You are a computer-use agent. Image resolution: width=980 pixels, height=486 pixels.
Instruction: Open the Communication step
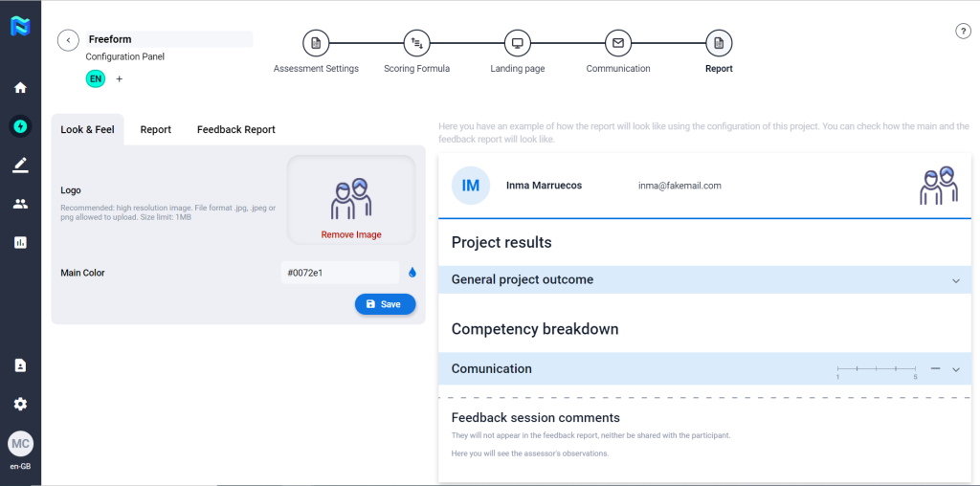click(x=618, y=43)
